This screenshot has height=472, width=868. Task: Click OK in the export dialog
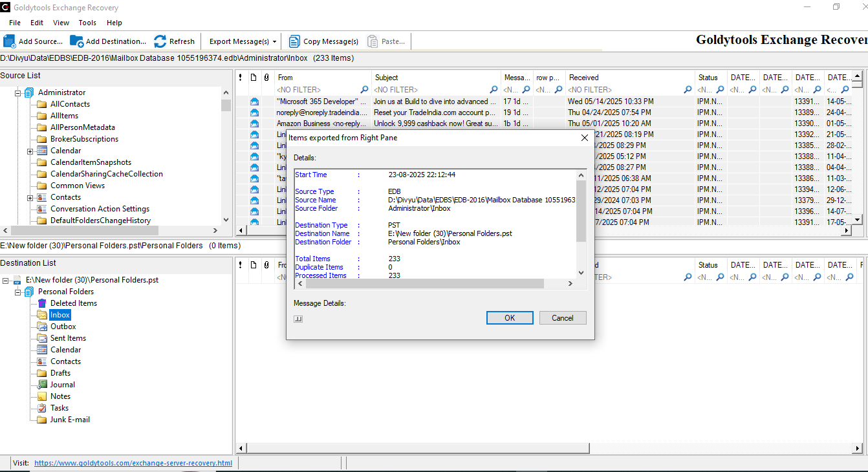(510, 317)
